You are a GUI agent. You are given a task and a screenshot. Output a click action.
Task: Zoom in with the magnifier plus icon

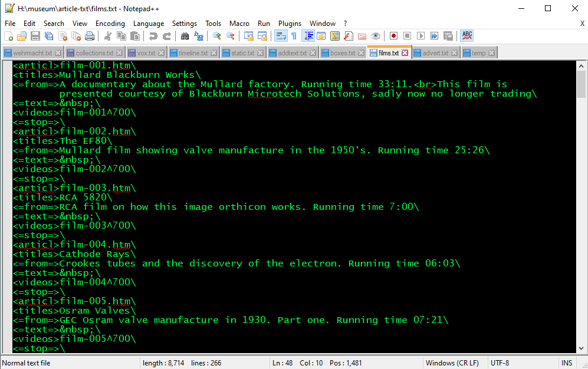(x=217, y=36)
